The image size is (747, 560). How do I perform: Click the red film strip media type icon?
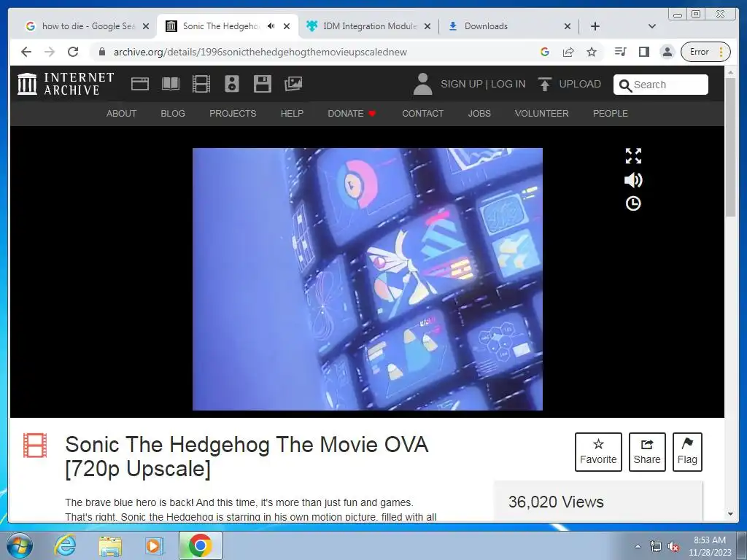(35, 446)
